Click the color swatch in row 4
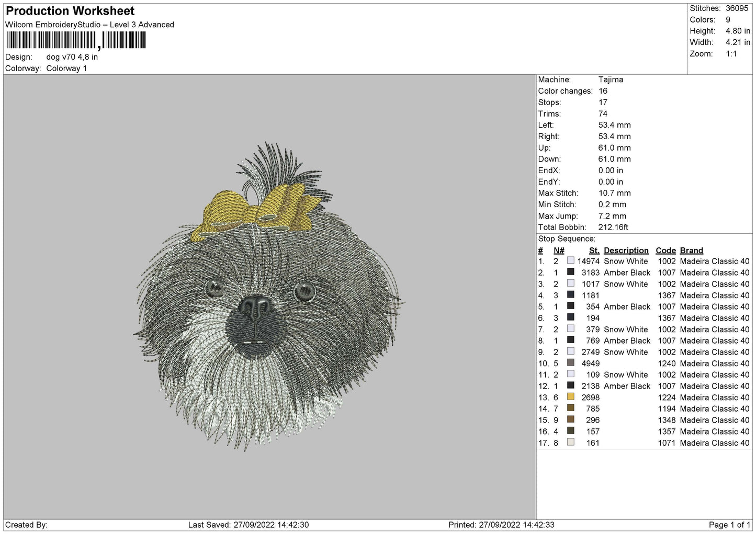The height and width of the screenshot is (534, 756). 571,295
